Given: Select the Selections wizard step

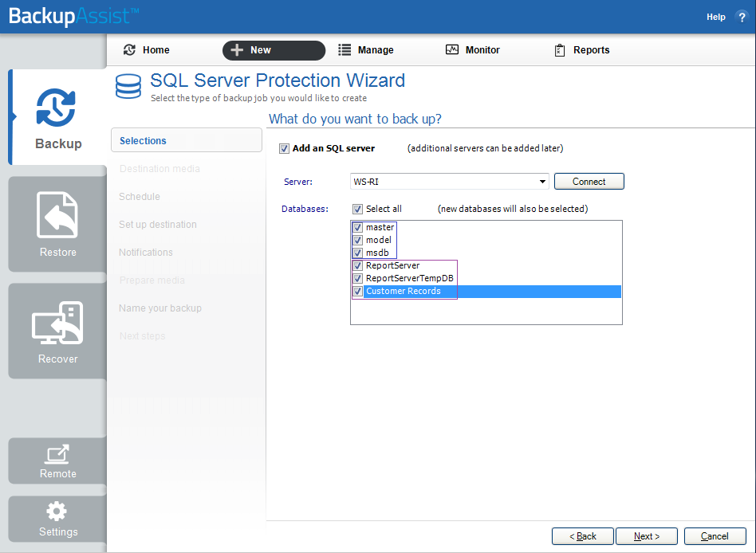Looking at the screenshot, I should coord(187,140).
